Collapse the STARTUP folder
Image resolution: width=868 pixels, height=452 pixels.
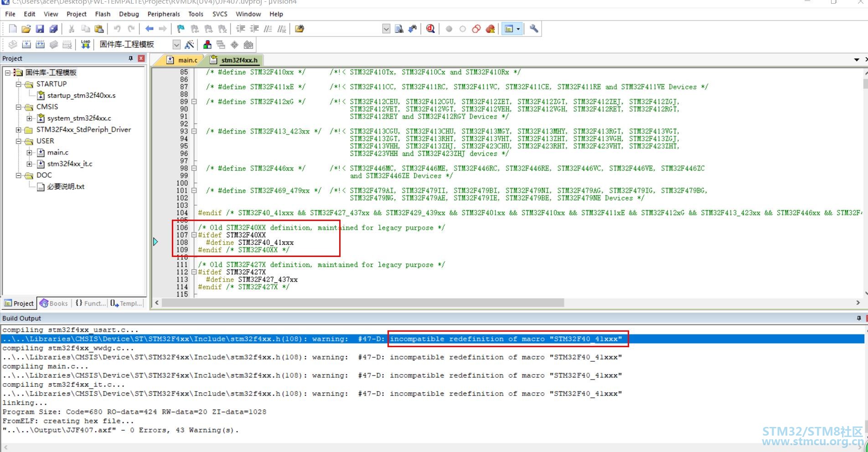[x=19, y=84]
